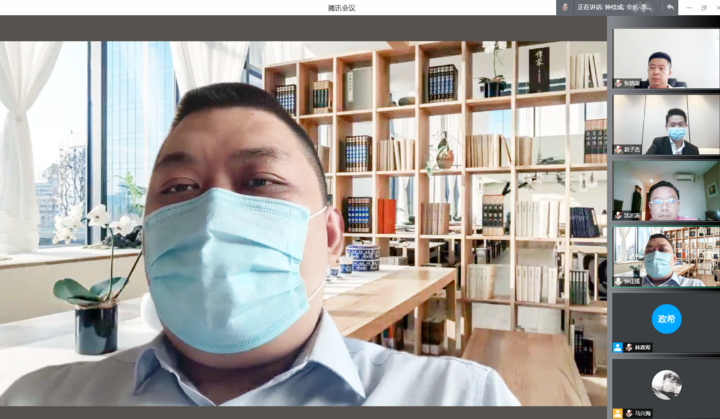Screen dimensions: 720x419
Task: Click the blue 政希 avatar circle
Action: tap(666, 318)
